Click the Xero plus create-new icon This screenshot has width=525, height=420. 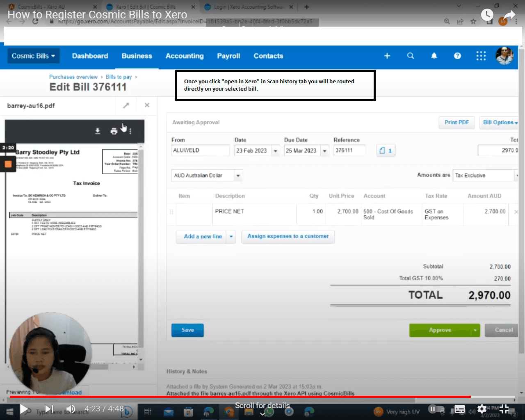pyautogui.click(x=387, y=56)
